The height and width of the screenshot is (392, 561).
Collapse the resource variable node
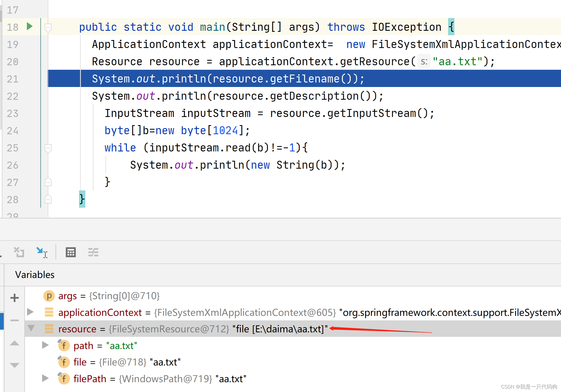[31, 328]
